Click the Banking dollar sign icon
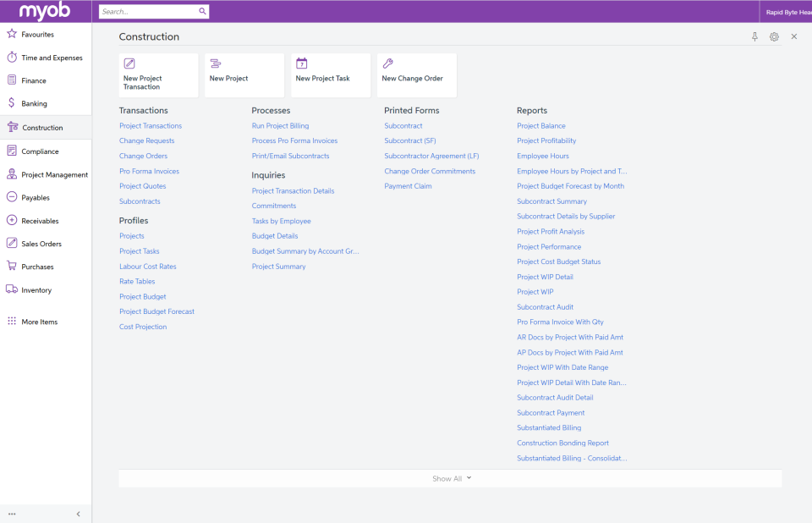The height and width of the screenshot is (523, 812). [x=11, y=102]
